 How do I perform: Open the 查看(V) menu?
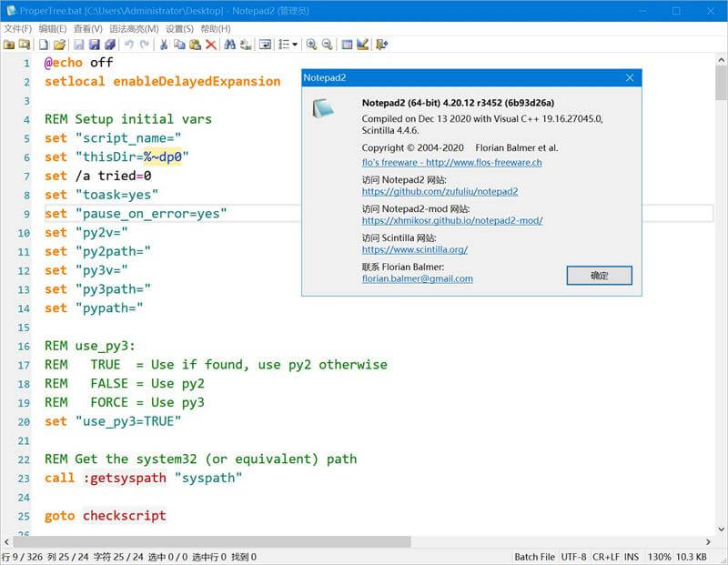tap(87, 29)
